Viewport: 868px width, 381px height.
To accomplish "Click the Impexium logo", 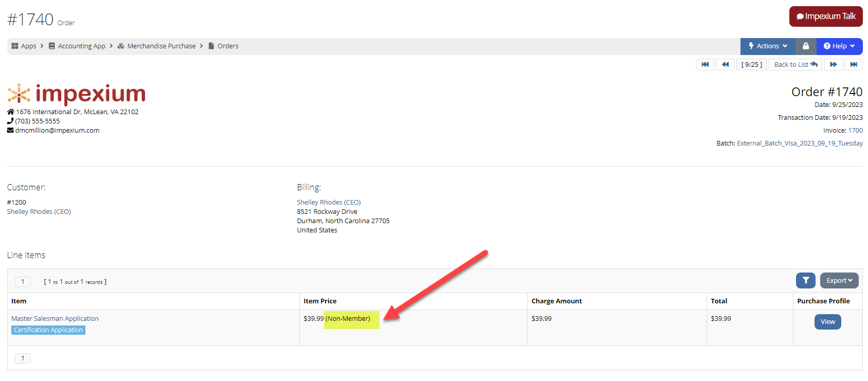I will [x=77, y=94].
